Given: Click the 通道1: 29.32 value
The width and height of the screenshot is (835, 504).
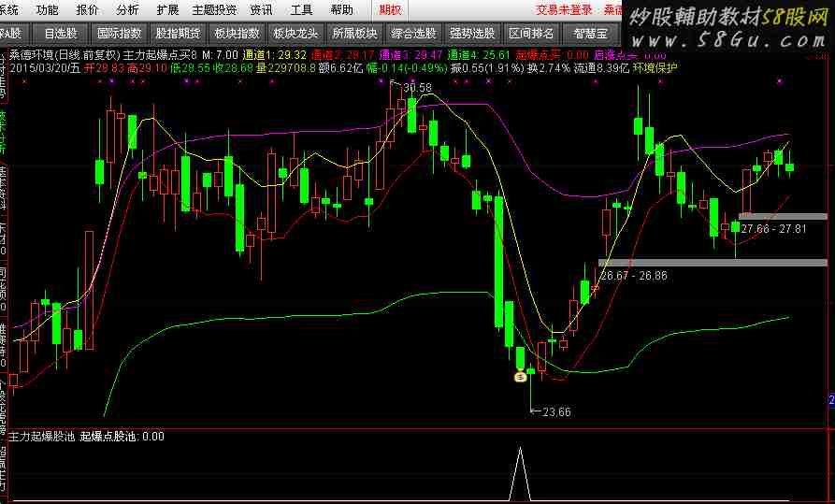Looking at the screenshot, I should (x=274, y=55).
